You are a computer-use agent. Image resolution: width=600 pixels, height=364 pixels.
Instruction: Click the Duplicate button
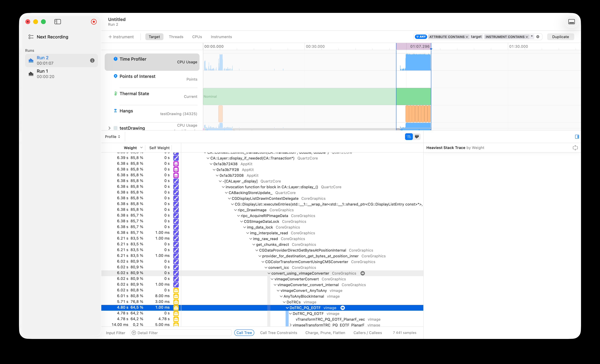pyautogui.click(x=560, y=37)
